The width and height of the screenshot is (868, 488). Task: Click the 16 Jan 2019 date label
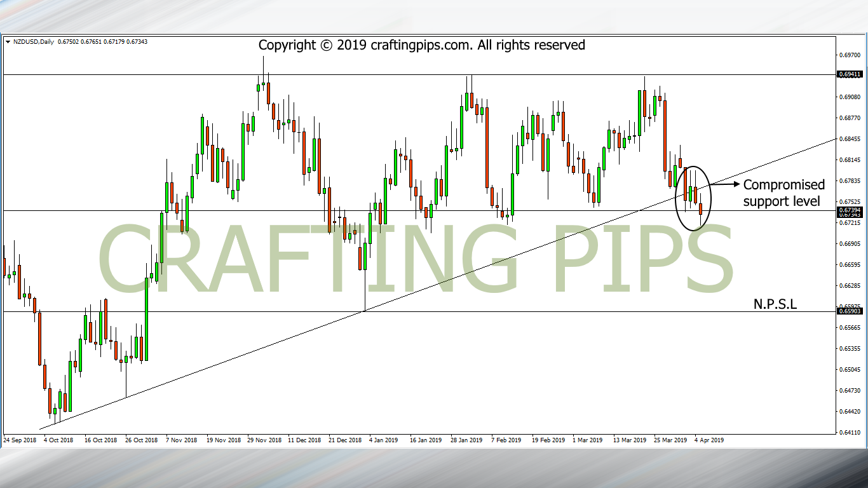click(x=426, y=440)
